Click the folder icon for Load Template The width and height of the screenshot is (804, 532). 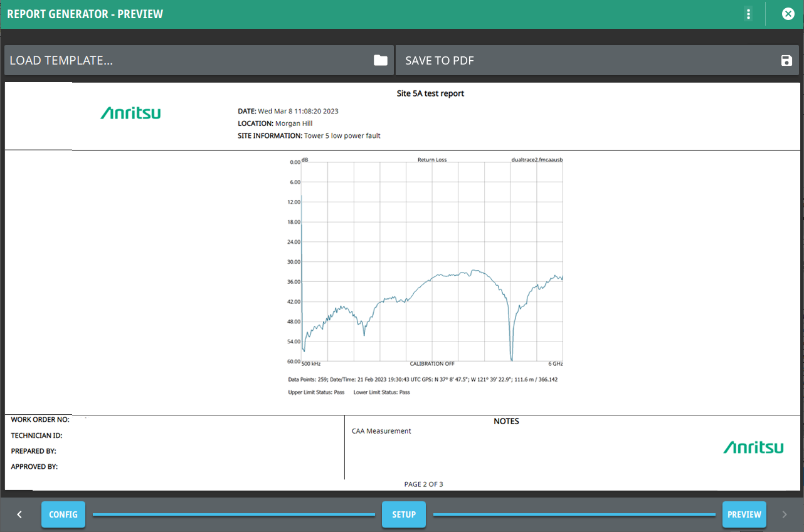click(380, 60)
